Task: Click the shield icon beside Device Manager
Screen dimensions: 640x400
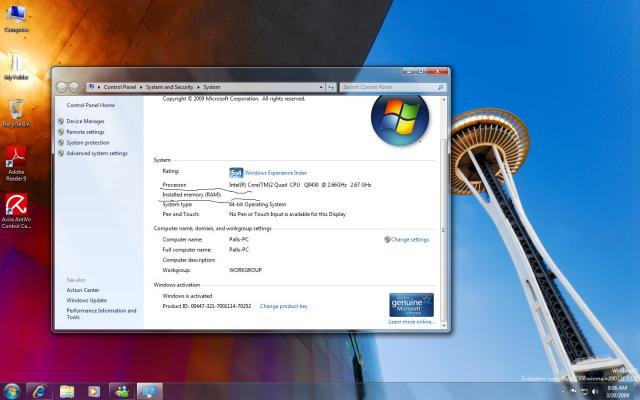Action: point(61,121)
